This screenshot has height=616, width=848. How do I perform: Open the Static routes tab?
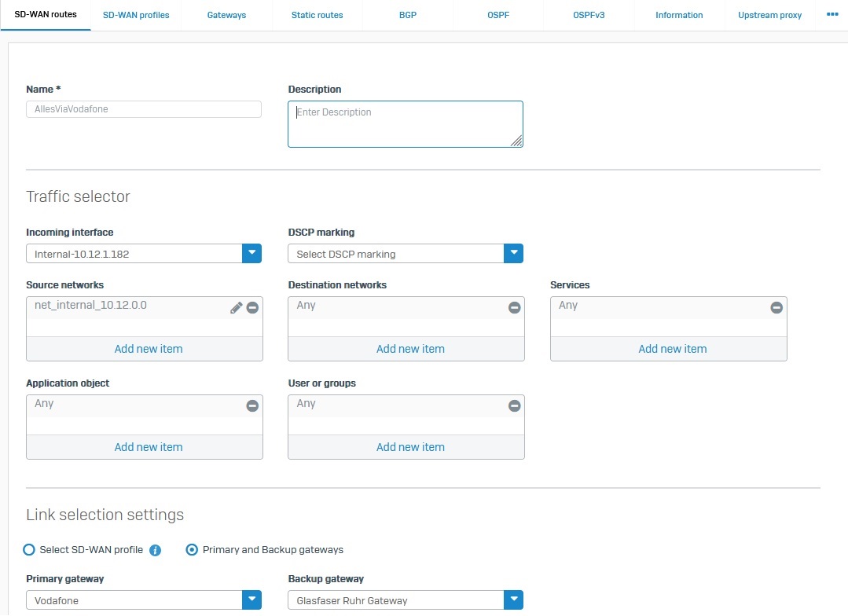(x=317, y=15)
